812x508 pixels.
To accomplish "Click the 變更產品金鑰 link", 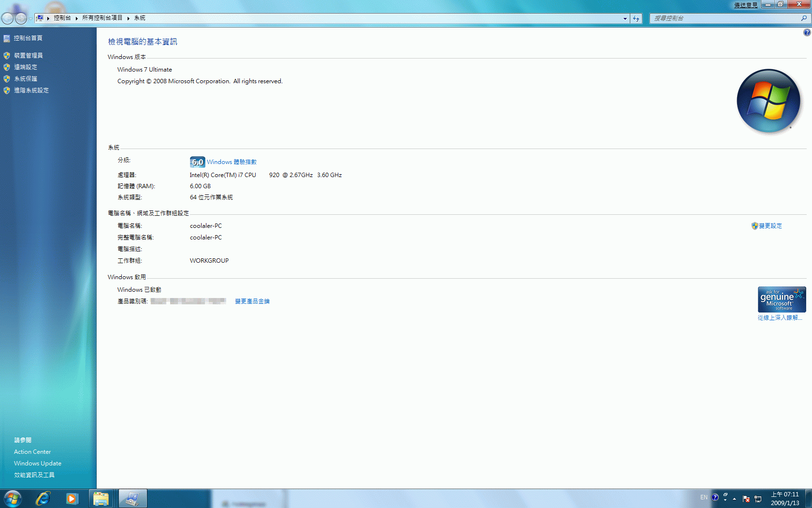I will [252, 301].
